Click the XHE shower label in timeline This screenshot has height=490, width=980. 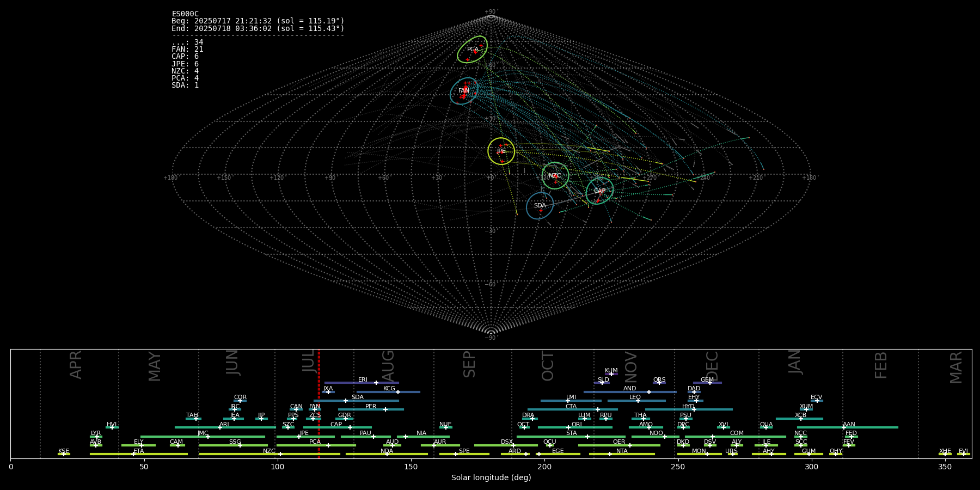click(x=945, y=451)
